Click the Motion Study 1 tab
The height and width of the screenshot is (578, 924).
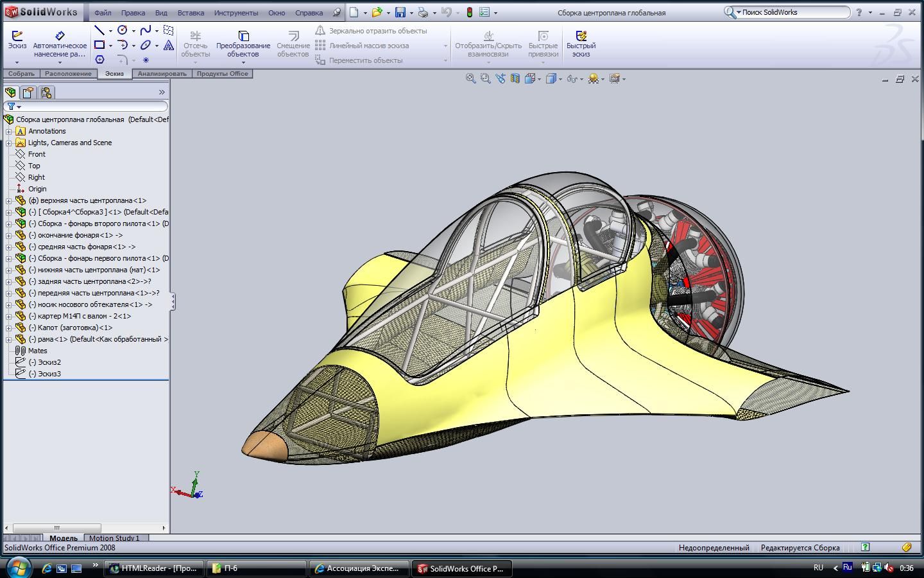pyautogui.click(x=114, y=538)
